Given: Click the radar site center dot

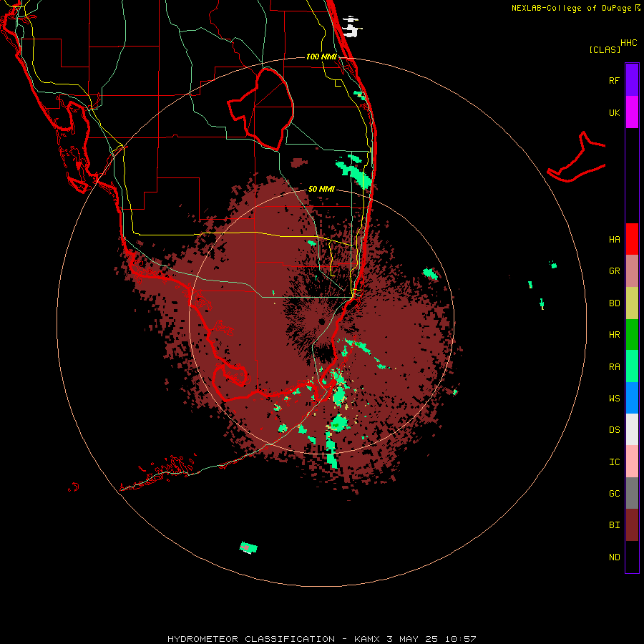Looking at the screenshot, I should coord(321,321).
